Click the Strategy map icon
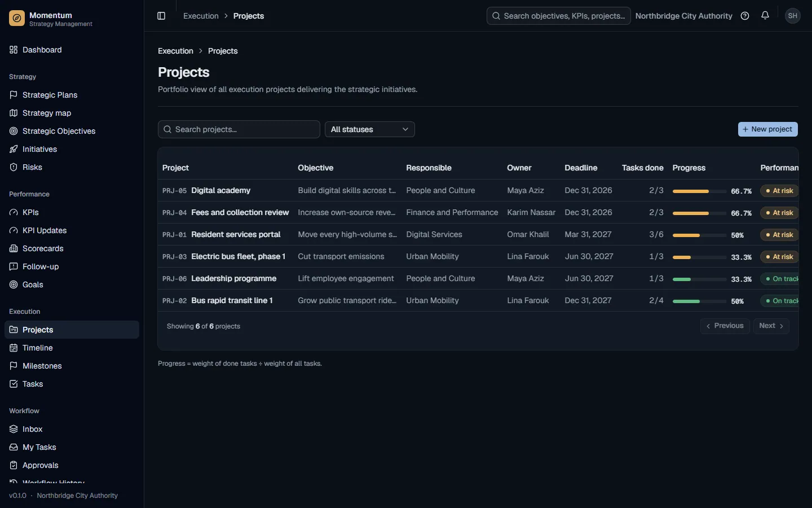 point(14,113)
